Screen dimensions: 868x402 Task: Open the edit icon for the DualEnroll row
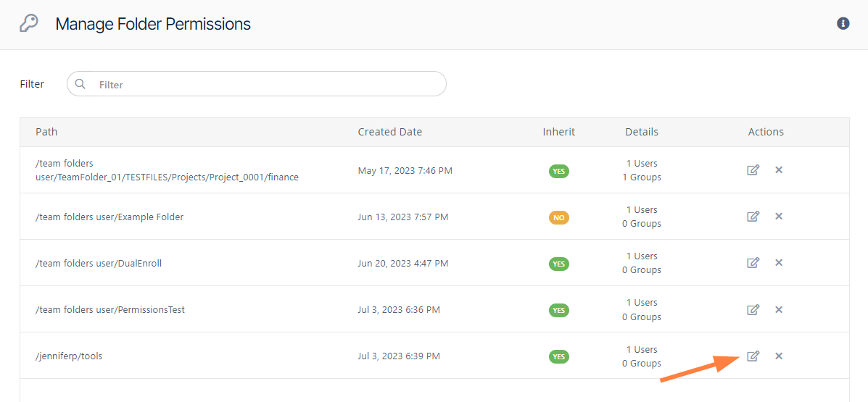coord(753,263)
